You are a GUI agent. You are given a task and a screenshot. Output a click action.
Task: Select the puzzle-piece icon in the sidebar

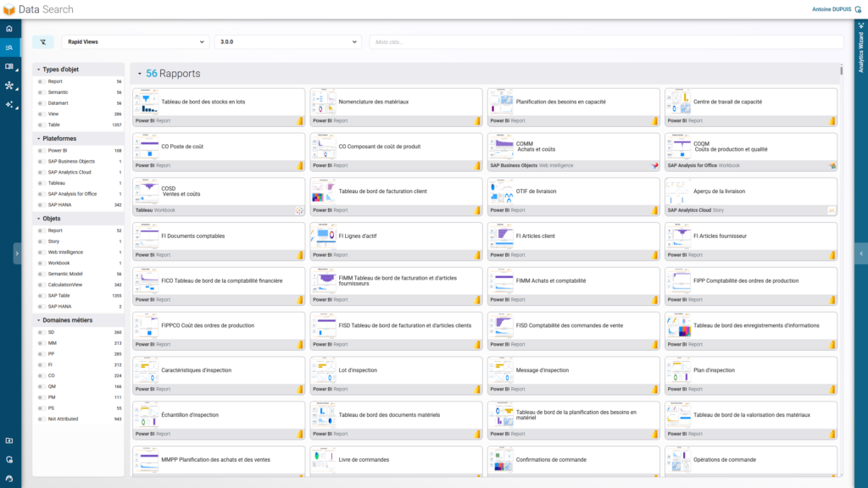click(8, 86)
